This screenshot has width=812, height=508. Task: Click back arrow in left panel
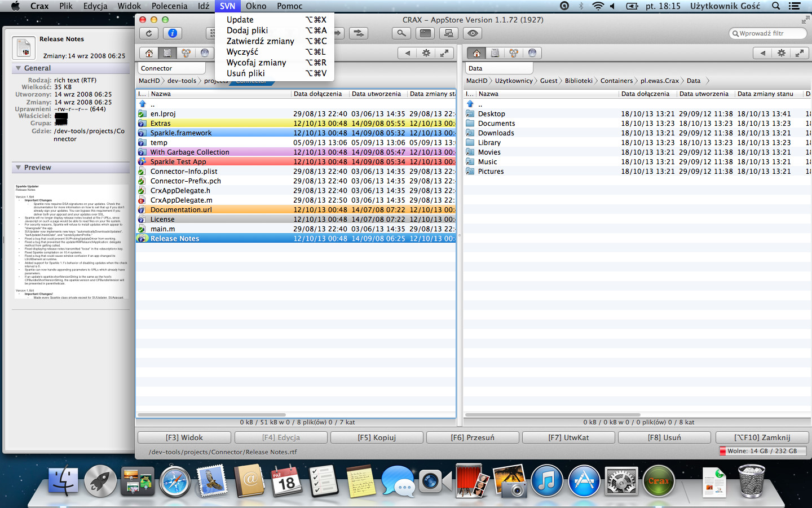(407, 53)
